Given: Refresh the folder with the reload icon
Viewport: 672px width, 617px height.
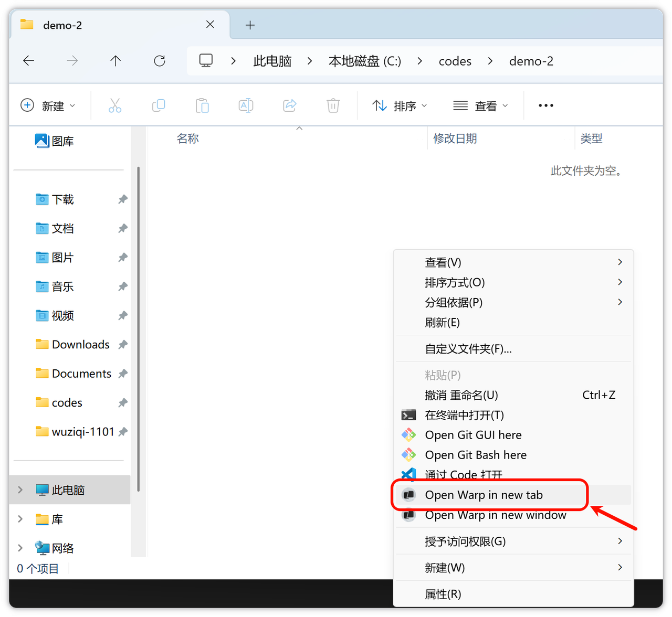Looking at the screenshot, I should coord(160,61).
